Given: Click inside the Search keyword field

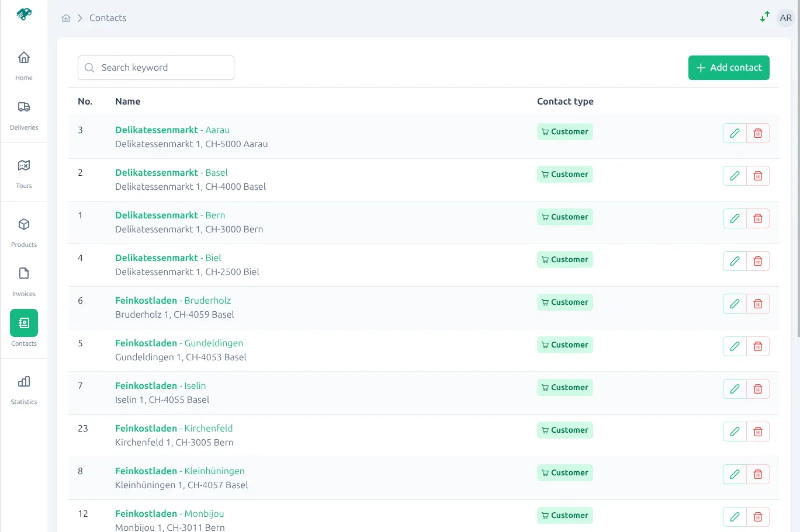Looking at the screenshot, I should coord(155,67).
